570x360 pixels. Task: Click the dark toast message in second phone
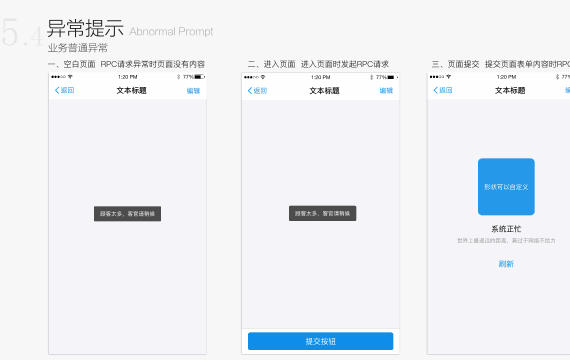(322, 213)
